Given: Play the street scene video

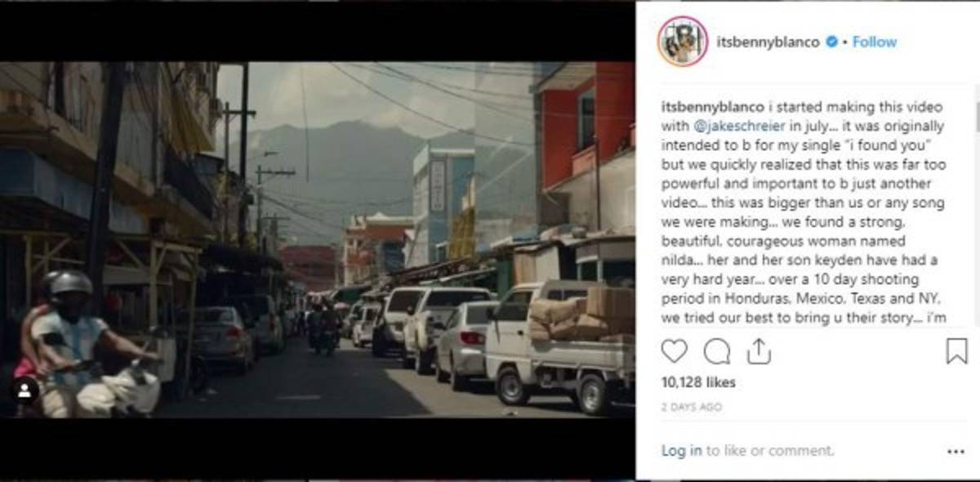Looking at the screenshot, I should point(318,240).
